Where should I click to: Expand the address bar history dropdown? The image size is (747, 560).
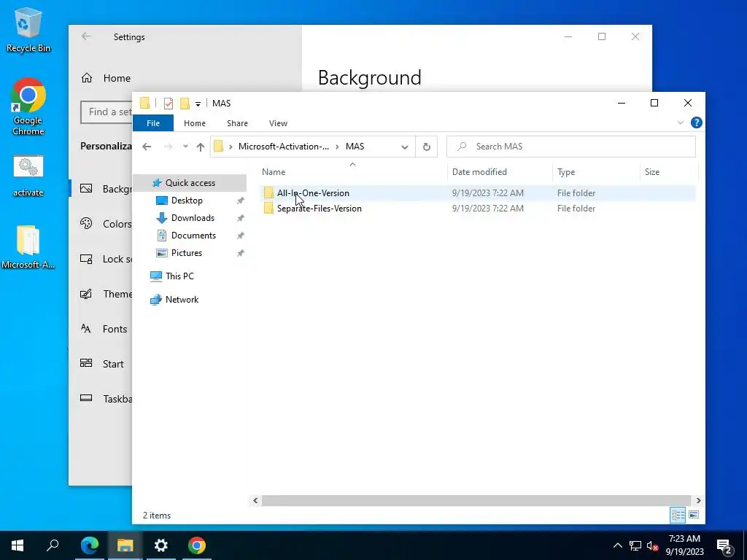(x=404, y=147)
